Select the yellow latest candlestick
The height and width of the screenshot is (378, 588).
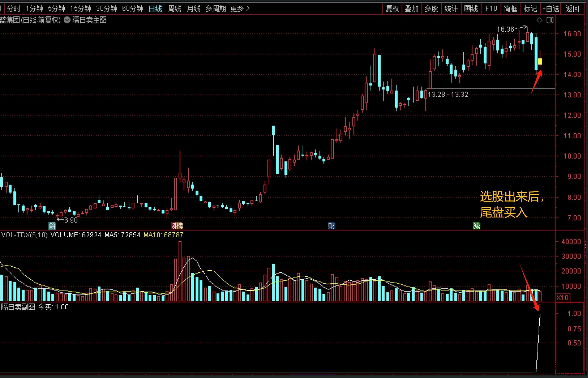(x=540, y=61)
